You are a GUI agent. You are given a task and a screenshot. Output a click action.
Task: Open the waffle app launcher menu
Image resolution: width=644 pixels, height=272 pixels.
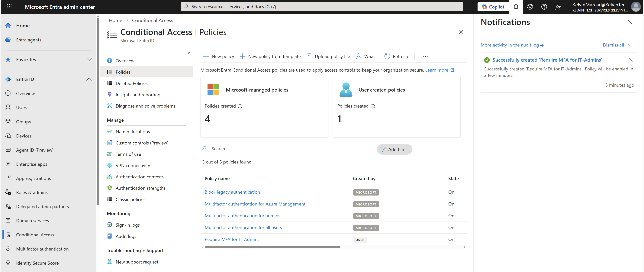(9, 7)
